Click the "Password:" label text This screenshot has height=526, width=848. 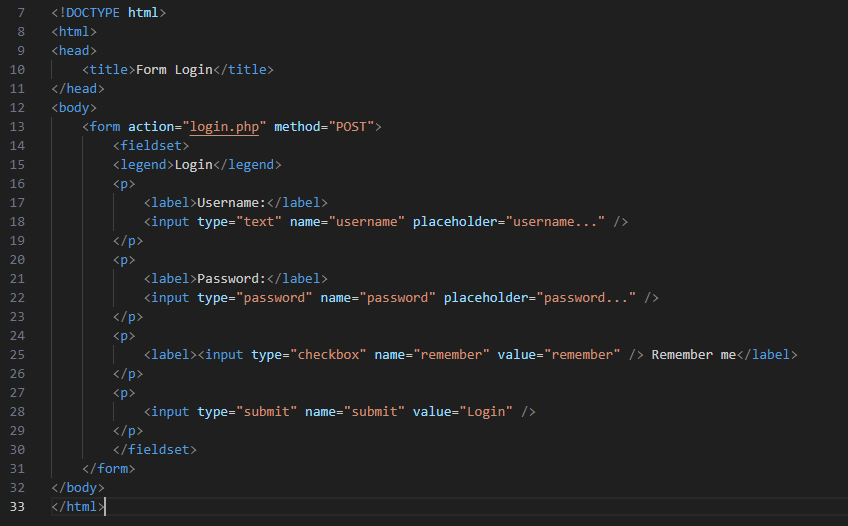click(x=231, y=279)
